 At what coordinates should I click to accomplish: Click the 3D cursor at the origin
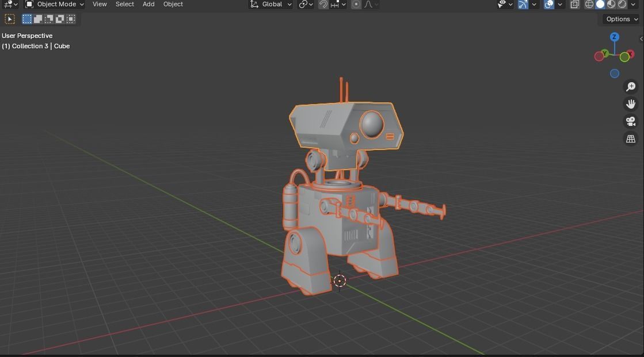[340, 281]
